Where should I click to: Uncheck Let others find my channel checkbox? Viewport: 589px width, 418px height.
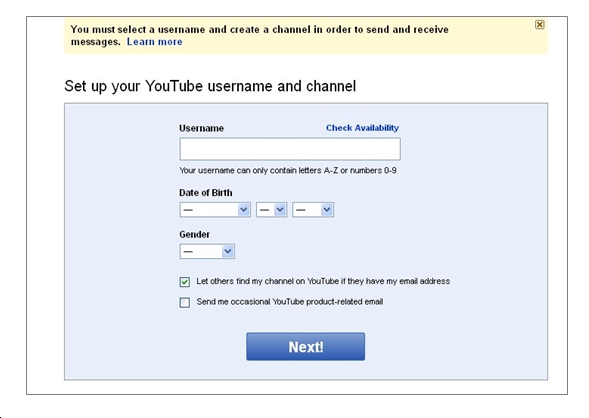185,282
